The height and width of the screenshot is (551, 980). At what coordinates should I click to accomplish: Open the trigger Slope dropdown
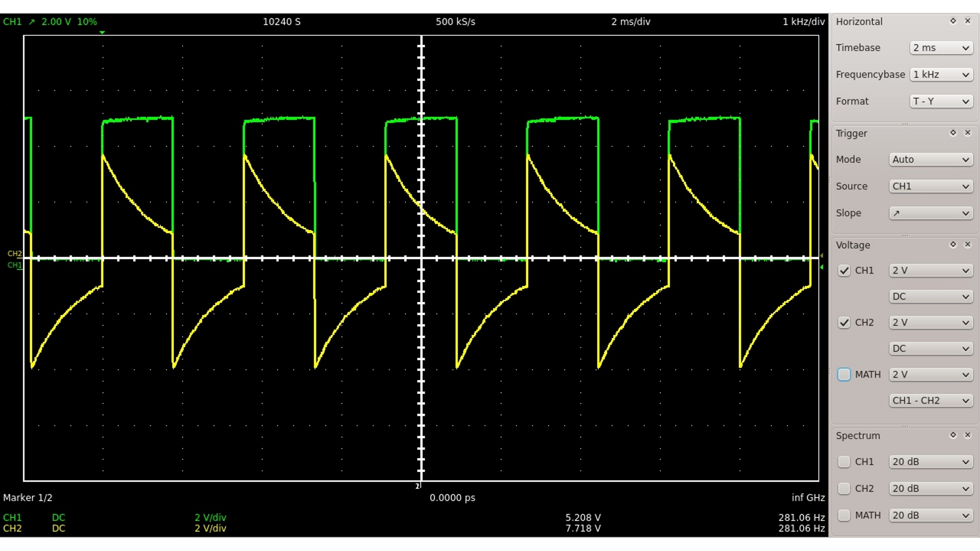[x=930, y=213]
